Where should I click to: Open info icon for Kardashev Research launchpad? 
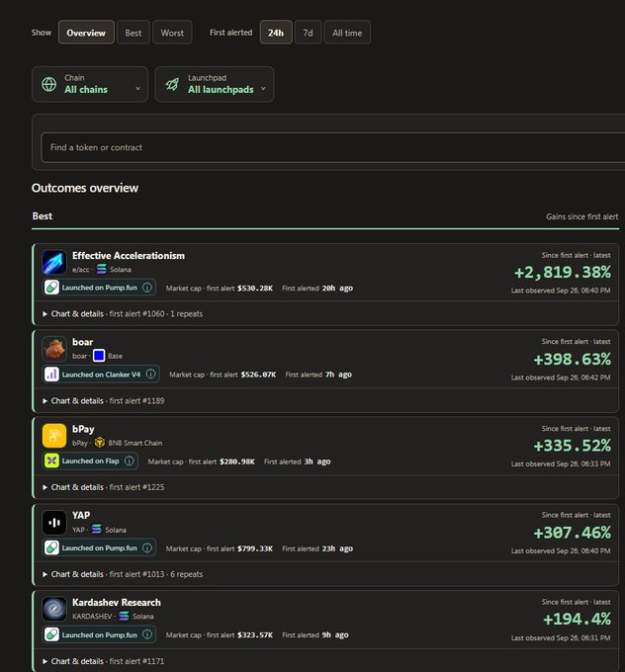[147, 634]
